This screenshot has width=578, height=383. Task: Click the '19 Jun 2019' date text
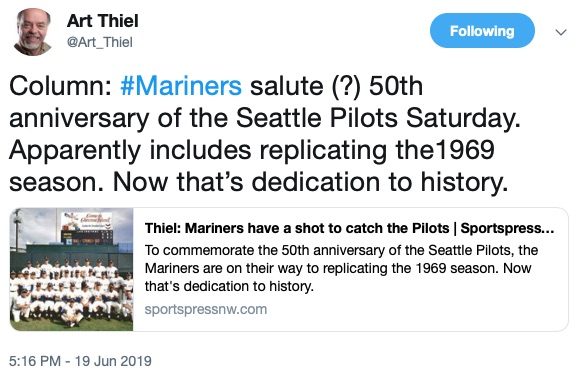tap(113, 361)
